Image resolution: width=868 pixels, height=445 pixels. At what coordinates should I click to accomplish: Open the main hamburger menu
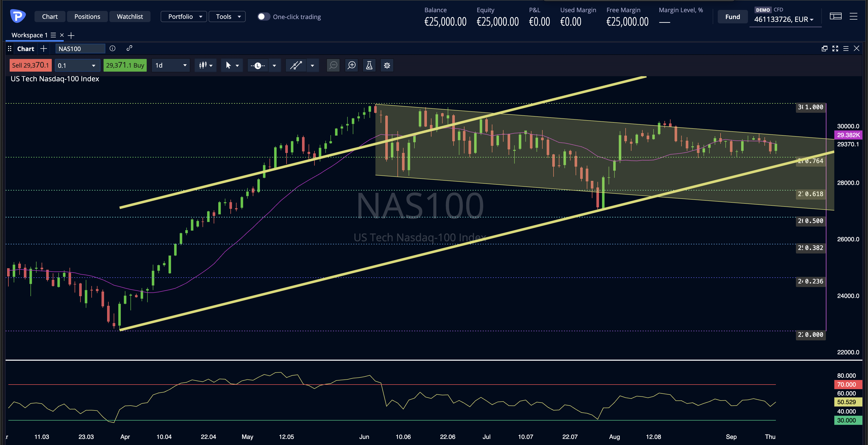[x=853, y=16]
